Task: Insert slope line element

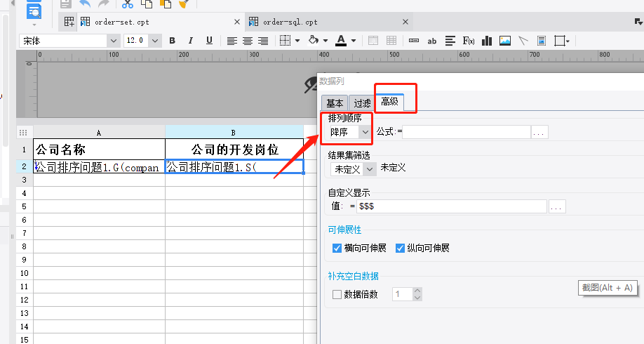Action: pyautogui.click(x=523, y=41)
